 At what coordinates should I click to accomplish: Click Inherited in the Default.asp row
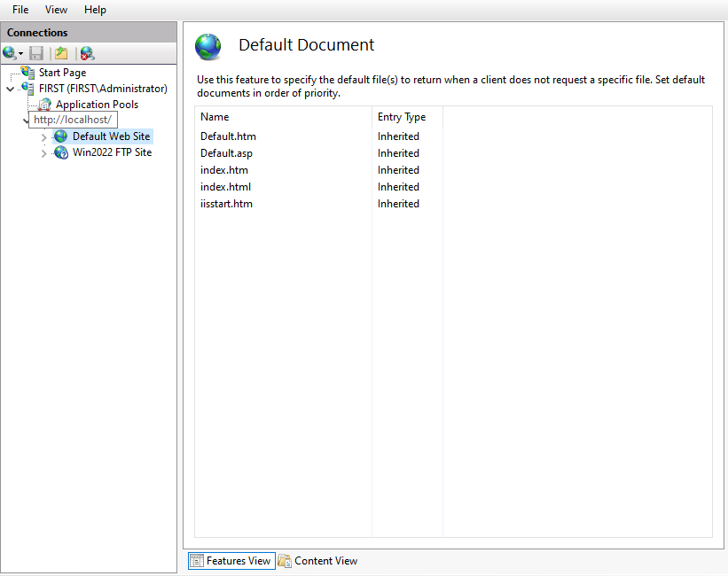click(x=398, y=153)
